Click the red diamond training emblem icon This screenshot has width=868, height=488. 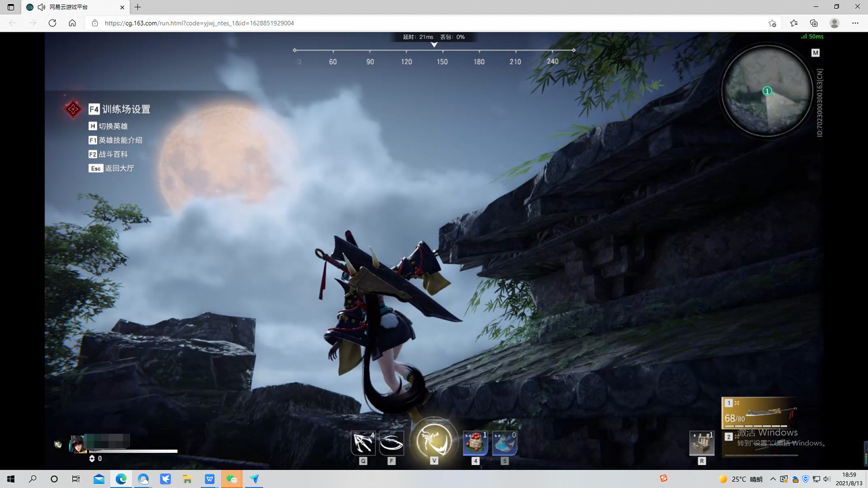click(x=73, y=109)
